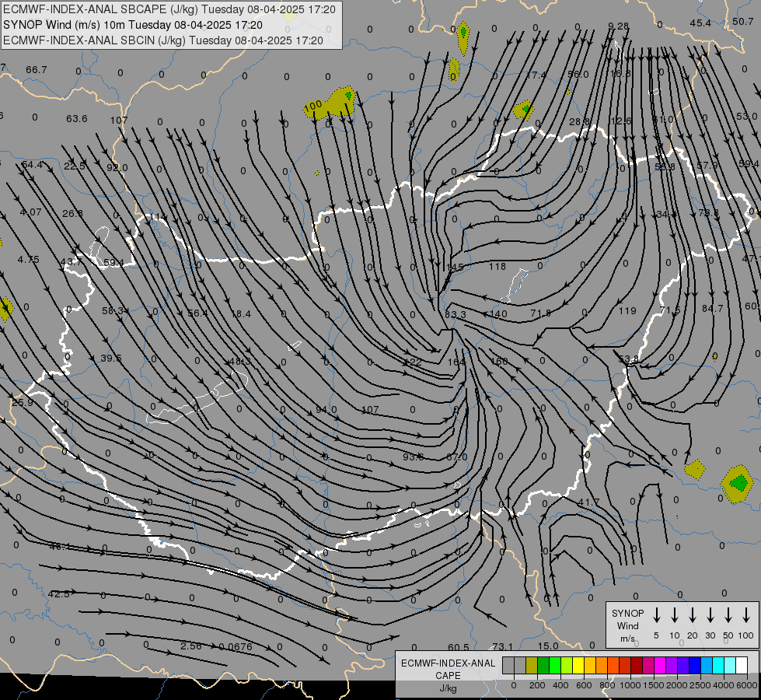
Task: Click the SYNOP Wind 10m header line
Action: [132, 25]
